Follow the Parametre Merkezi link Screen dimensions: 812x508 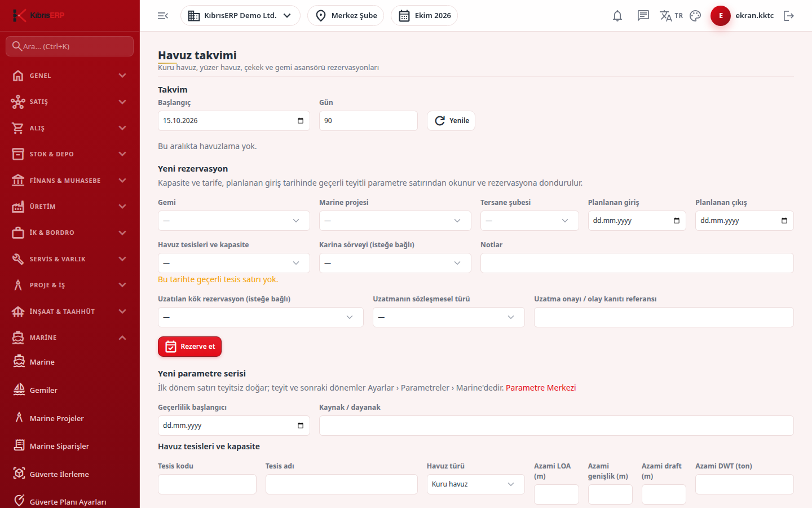tap(541, 388)
